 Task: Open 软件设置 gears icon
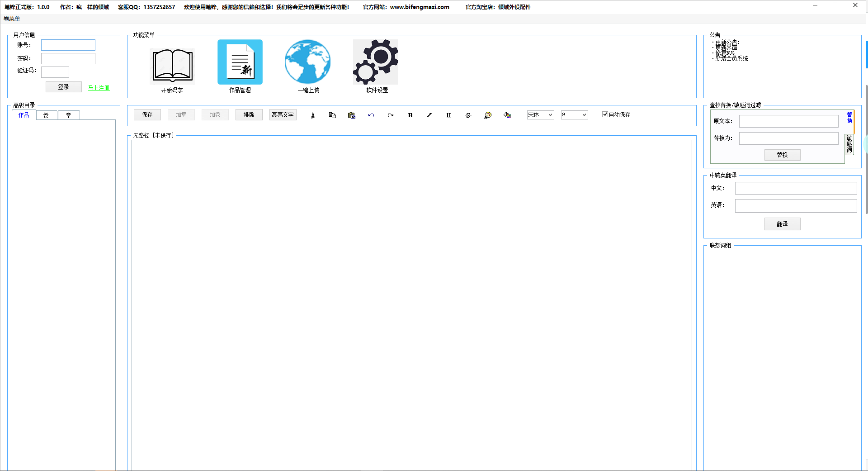click(x=376, y=62)
